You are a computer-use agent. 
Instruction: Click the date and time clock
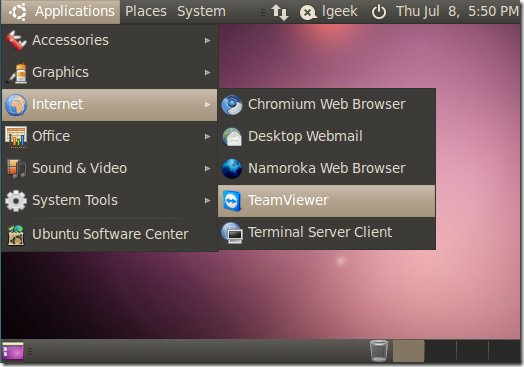coord(457,12)
